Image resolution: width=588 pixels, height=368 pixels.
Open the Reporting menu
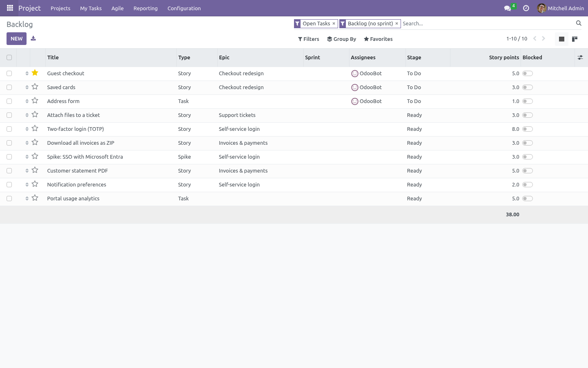tap(145, 8)
